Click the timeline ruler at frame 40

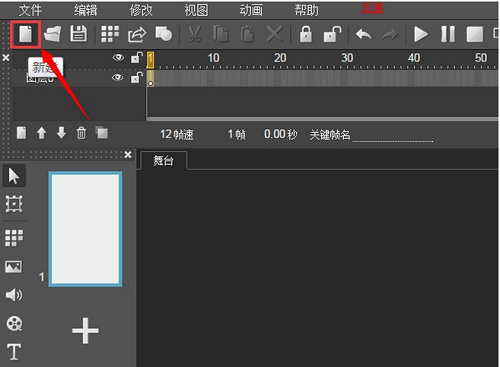pyautogui.click(x=414, y=58)
